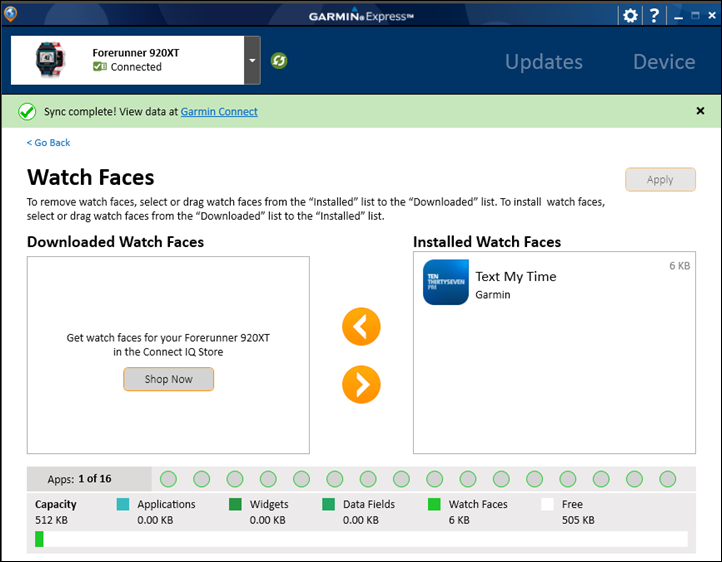
Task: Go back to previous page
Action: click(48, 143)
